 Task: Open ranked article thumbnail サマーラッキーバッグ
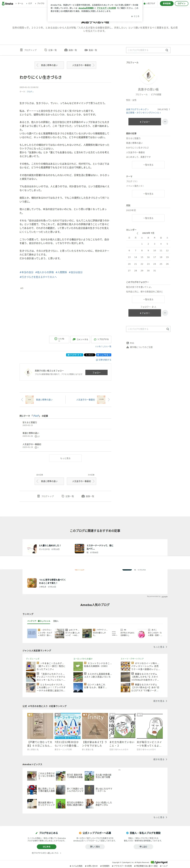point(67,726)
